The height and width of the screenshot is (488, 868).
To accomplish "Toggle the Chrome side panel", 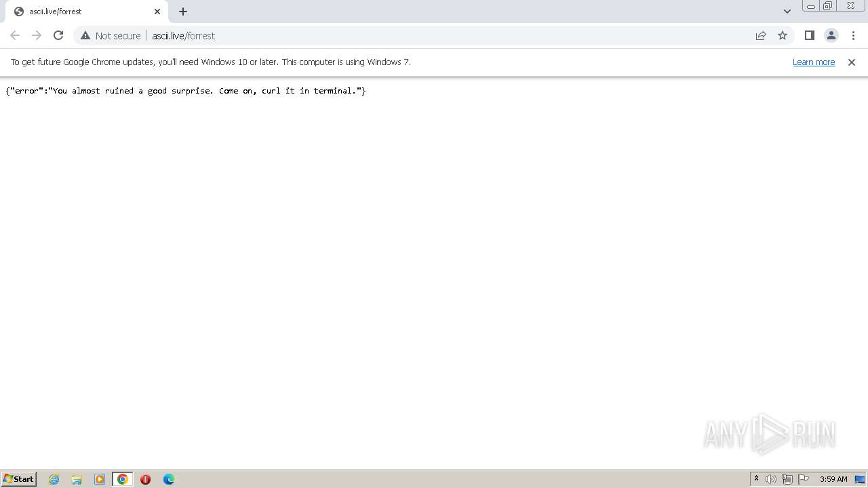I will (x=809, y=35).
